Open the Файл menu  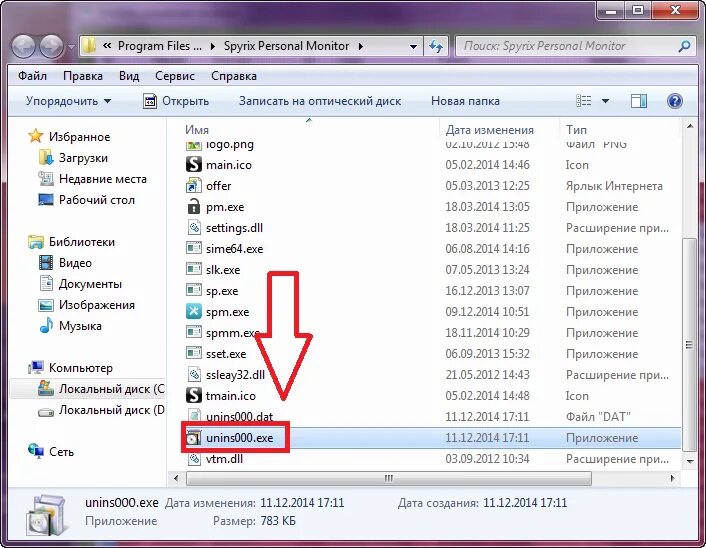coord(32,76)
